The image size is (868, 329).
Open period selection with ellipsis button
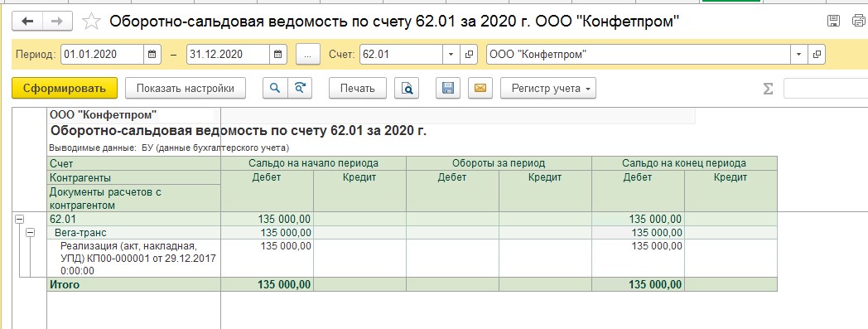click(308, 54)
